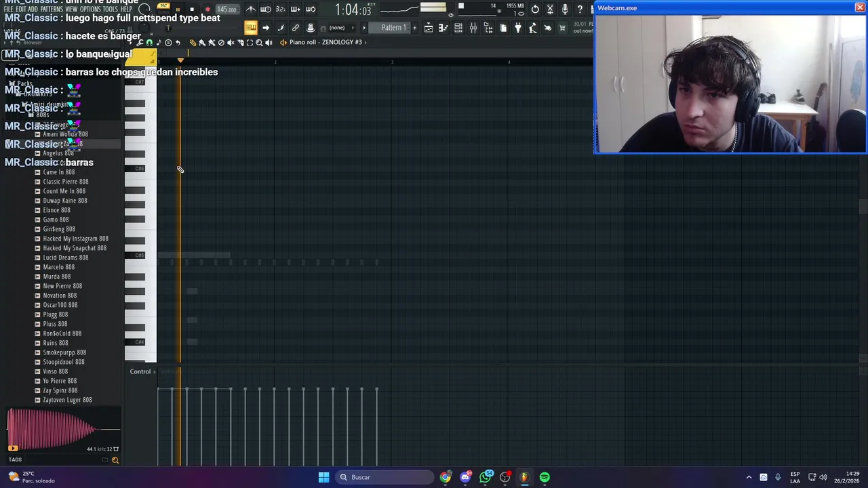Select Classic Pierre 808 sample

(x=66, y=182)
